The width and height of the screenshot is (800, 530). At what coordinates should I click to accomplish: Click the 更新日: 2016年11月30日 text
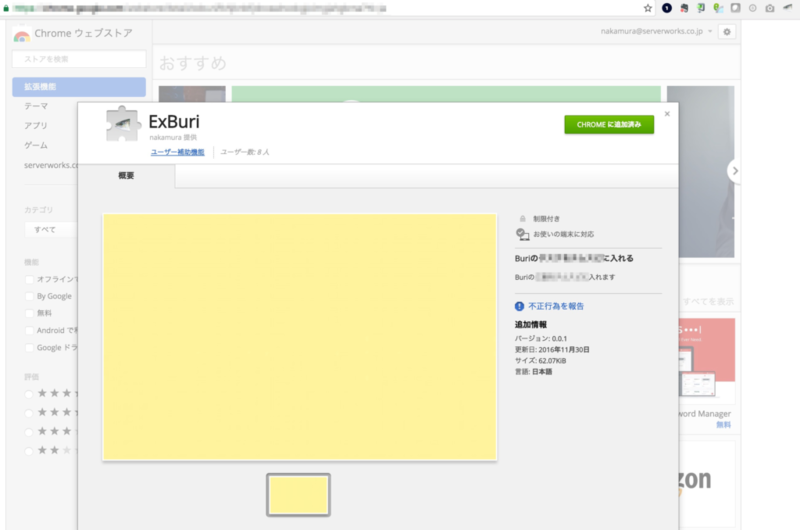(x=552, y=349)
